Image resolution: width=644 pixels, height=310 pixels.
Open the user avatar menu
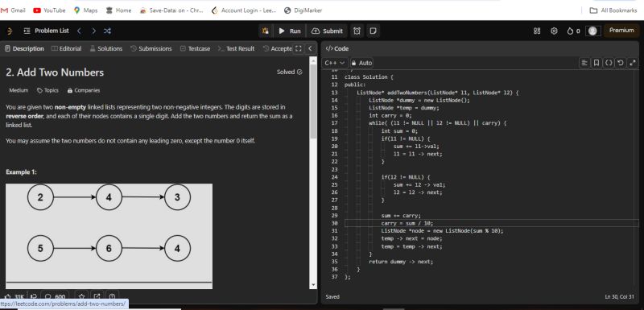(x=592, y=31)
